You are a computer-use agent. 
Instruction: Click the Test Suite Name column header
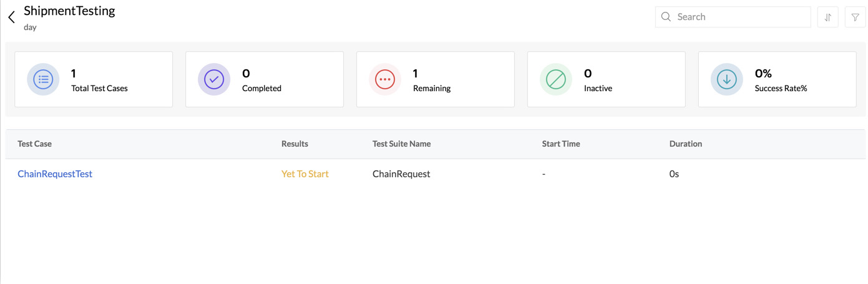tap(401, 144)
